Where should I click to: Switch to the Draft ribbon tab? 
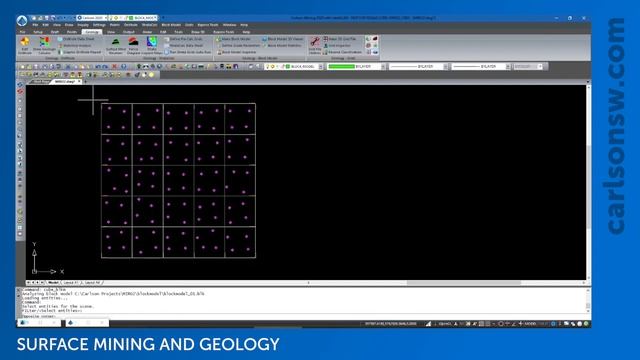coord(55,31)
